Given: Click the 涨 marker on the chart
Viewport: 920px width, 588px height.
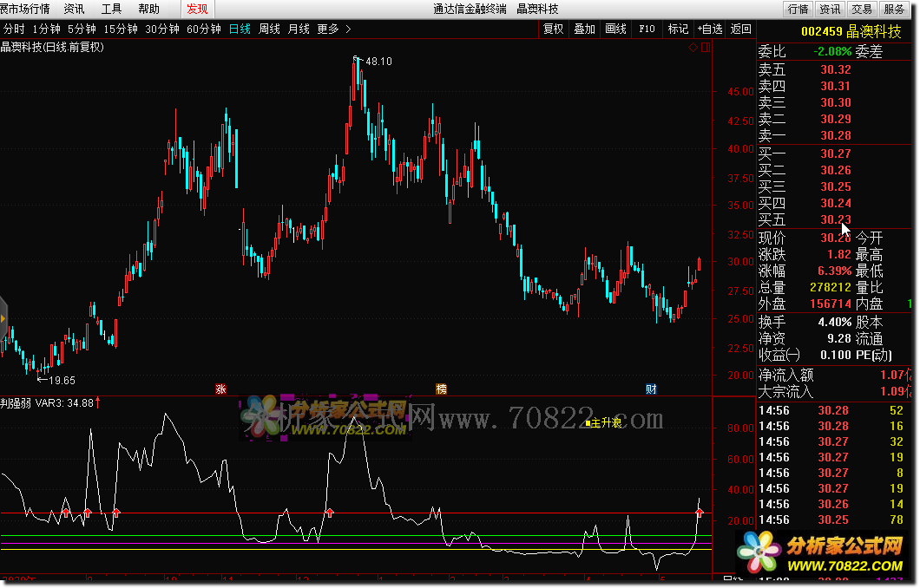Looking at the screenshot, I should [220, 389].
